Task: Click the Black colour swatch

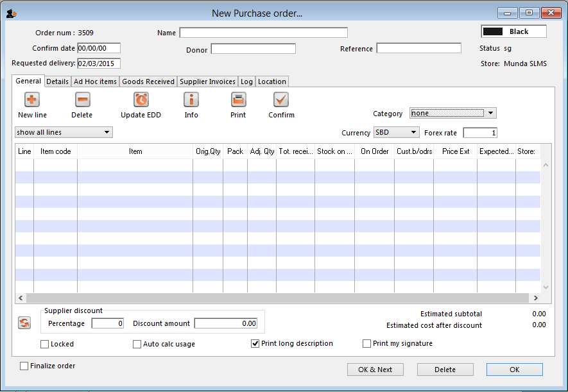Action: point(492,31)
